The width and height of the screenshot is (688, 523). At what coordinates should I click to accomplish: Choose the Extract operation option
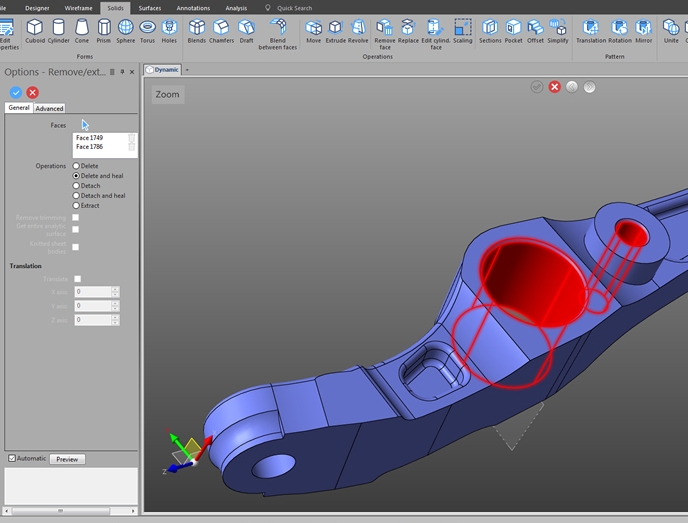click(x=76, y=206)
